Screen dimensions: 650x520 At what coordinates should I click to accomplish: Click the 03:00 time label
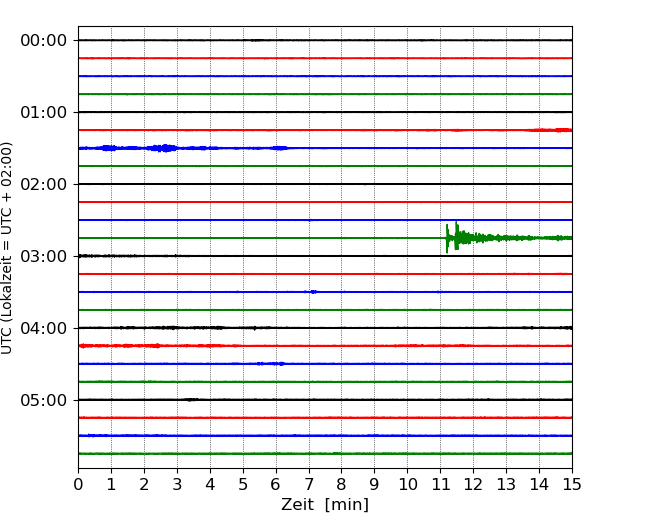pyautogui.click(x=44, y=256)
